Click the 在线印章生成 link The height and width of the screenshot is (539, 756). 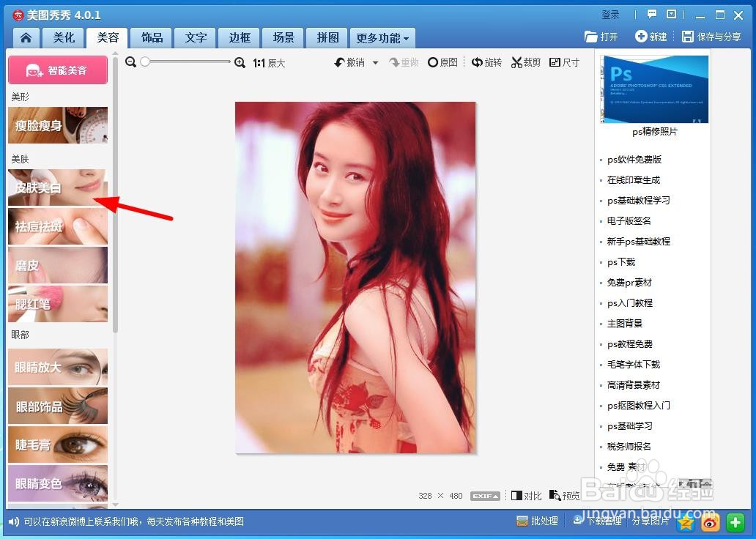[x=634, y=180]
